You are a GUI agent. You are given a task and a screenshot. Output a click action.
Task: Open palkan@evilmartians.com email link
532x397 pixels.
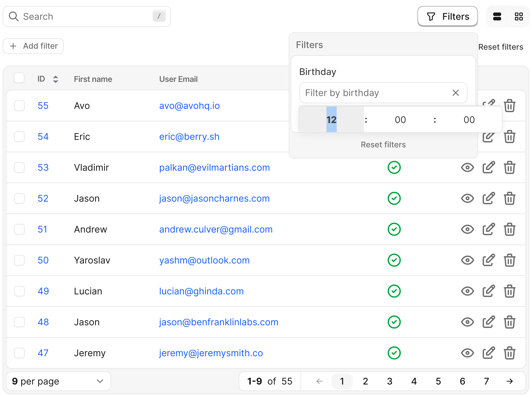(215, 167)
